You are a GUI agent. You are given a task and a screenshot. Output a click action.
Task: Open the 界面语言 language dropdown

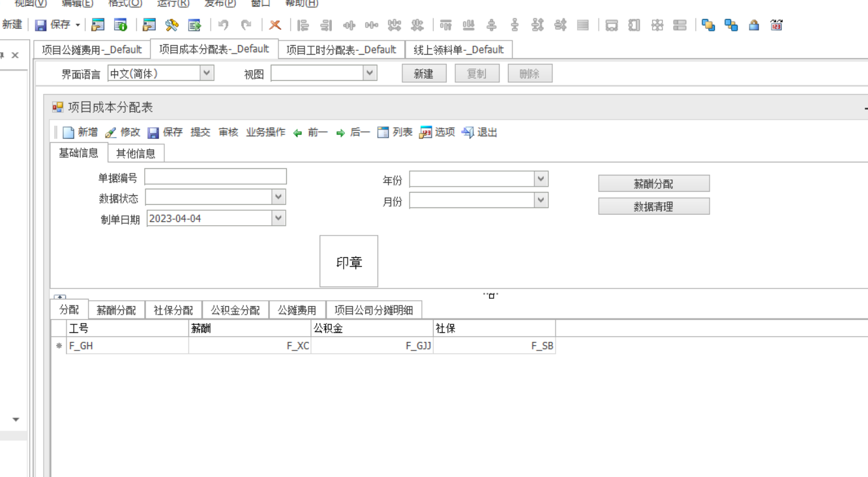click(207, 73)
